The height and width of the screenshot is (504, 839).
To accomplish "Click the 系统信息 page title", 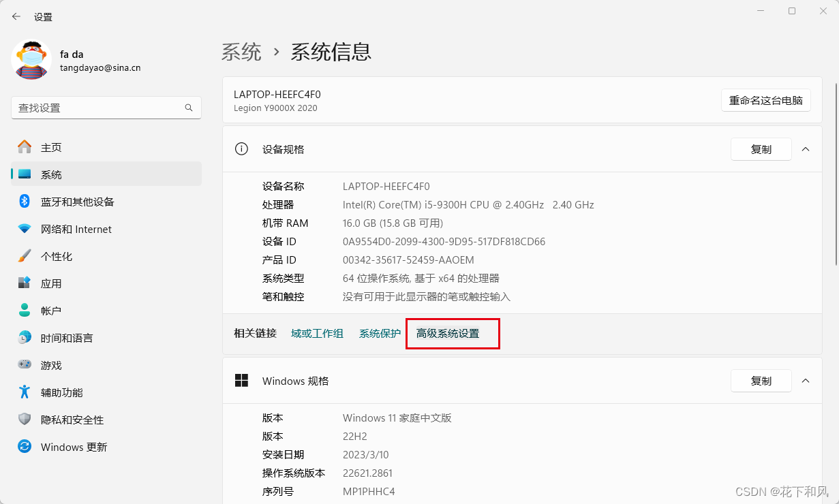I will tap(331, 52).
